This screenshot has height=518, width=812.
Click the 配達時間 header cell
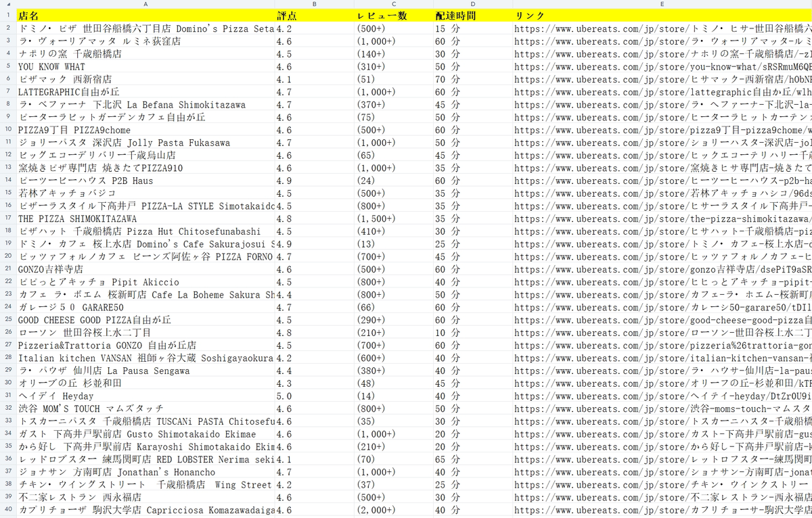(473, 16)
